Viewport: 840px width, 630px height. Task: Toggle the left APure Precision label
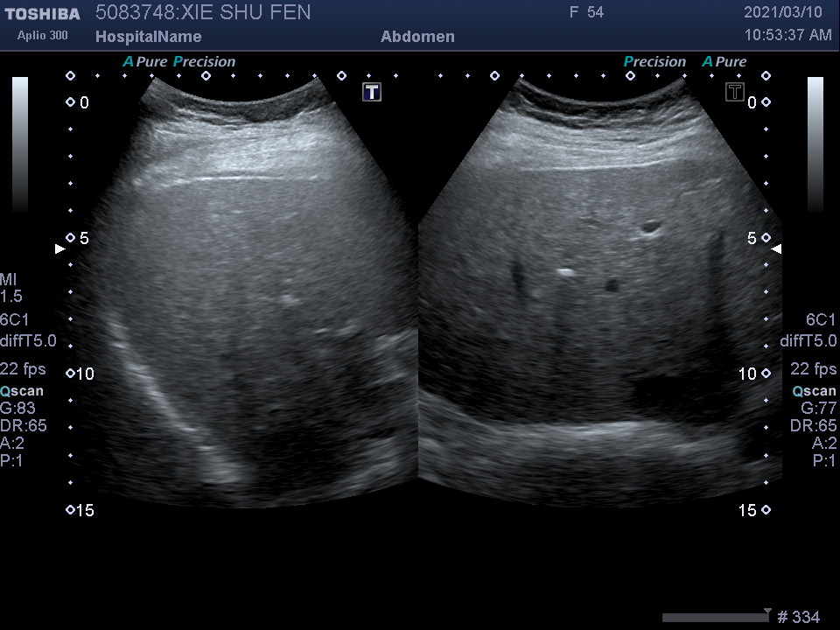tap(179, 62)
